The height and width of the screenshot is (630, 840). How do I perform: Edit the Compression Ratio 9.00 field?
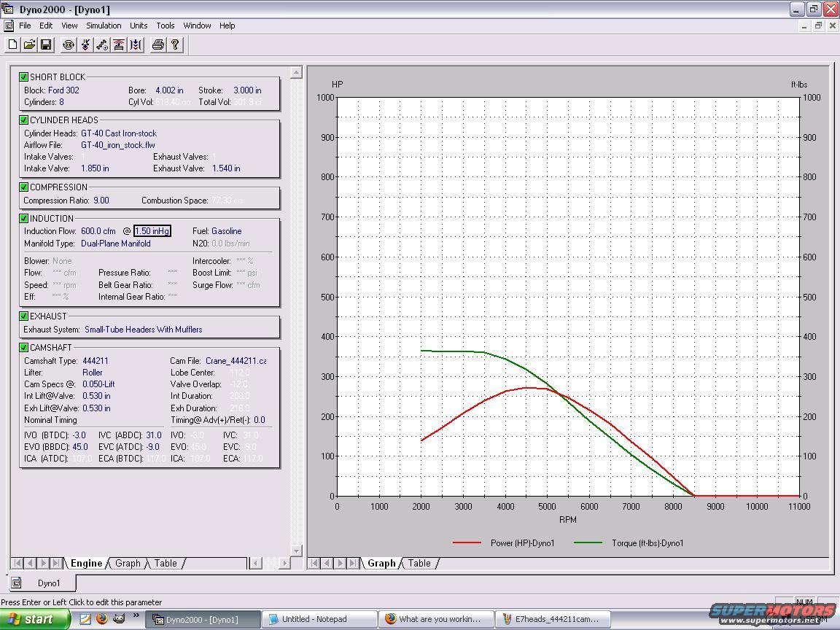(101, 200)
